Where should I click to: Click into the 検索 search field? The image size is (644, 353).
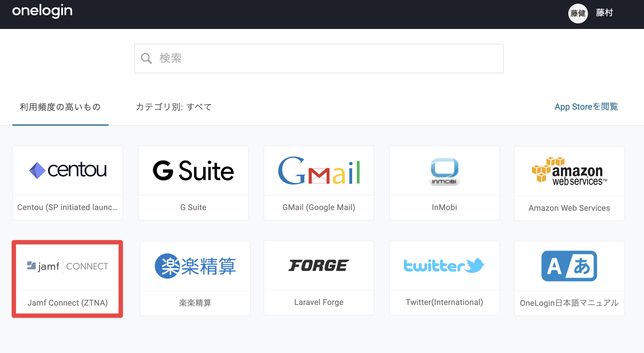pyautogui.click(x=319, y=59)
